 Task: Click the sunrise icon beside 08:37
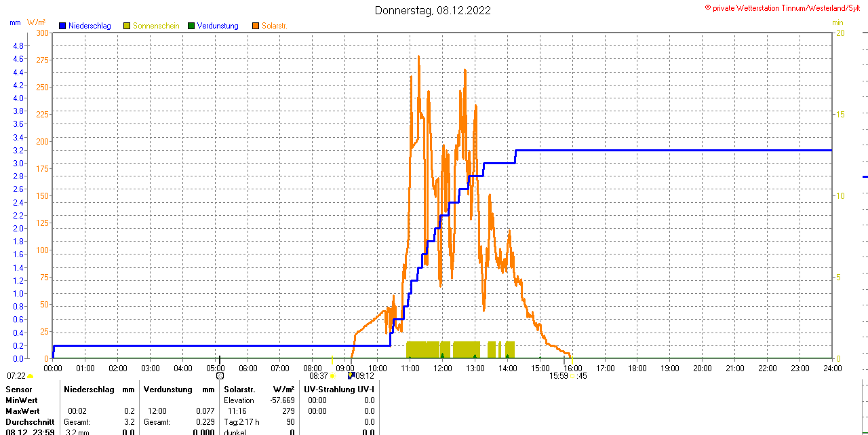pos(332,376)
